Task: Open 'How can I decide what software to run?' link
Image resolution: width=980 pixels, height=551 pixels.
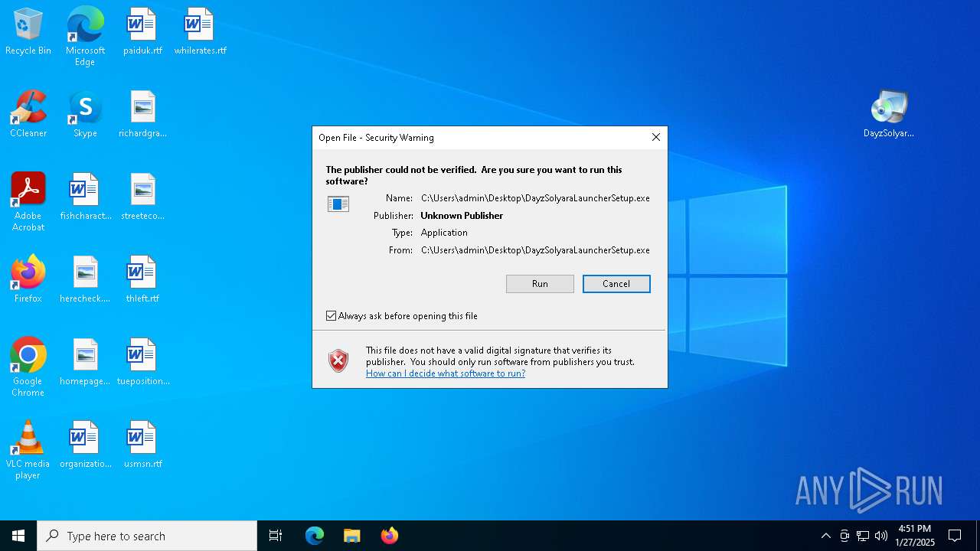Action: pyautogui.click(x=446, y=373)
